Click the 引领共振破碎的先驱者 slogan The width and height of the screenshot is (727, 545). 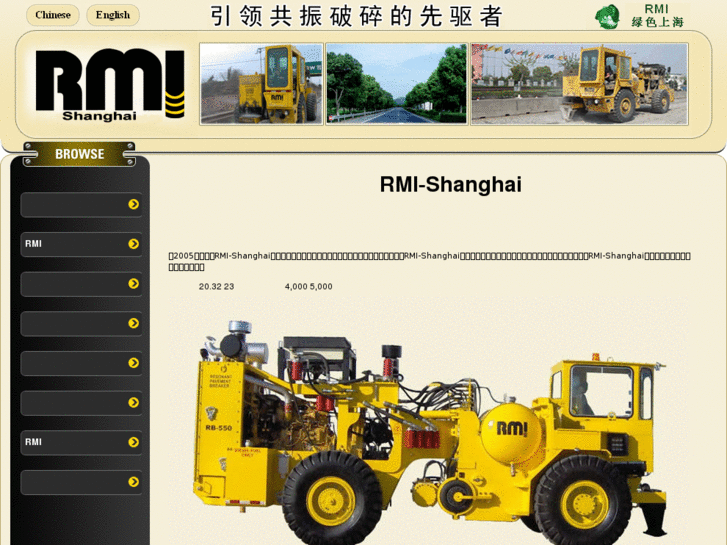coord(356,16)
